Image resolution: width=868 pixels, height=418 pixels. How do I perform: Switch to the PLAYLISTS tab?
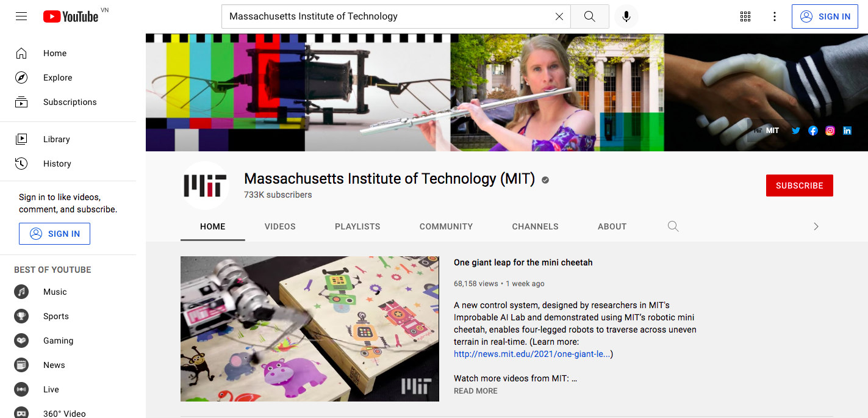(x=357, y=226)
